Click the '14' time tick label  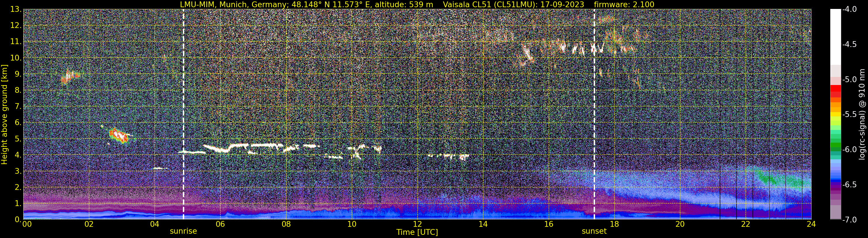pos(483,224)
